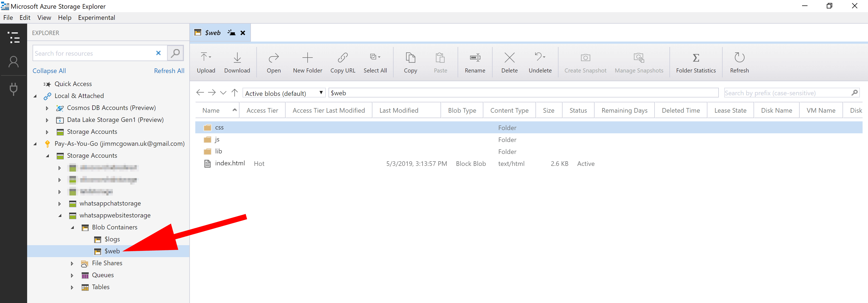Select Quick Access in tree

[x=73, y=84]
